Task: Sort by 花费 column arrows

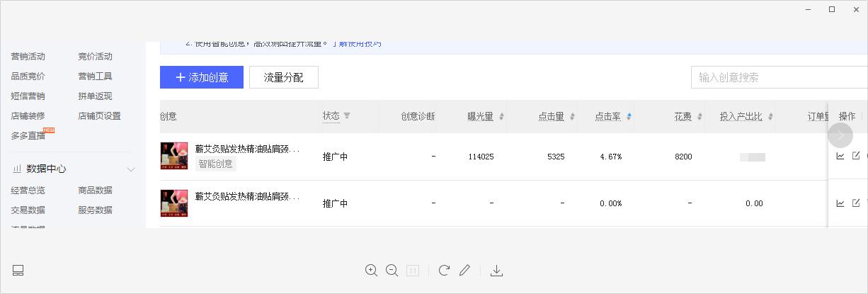Action: point(699,116)
